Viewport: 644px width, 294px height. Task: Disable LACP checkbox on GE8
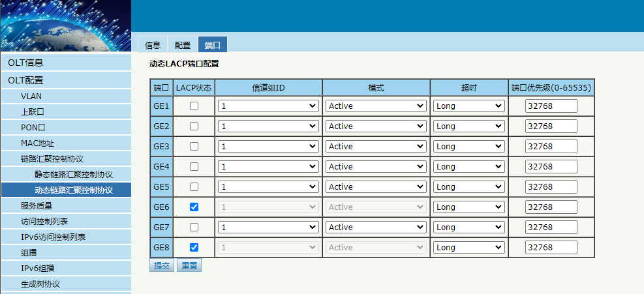tap(194, 247)
